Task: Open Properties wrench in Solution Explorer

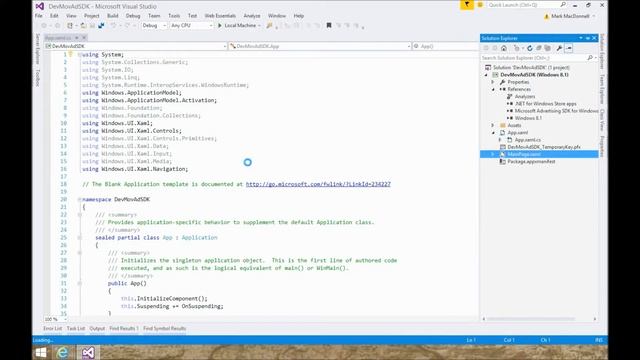Action: tap(559, 48)
